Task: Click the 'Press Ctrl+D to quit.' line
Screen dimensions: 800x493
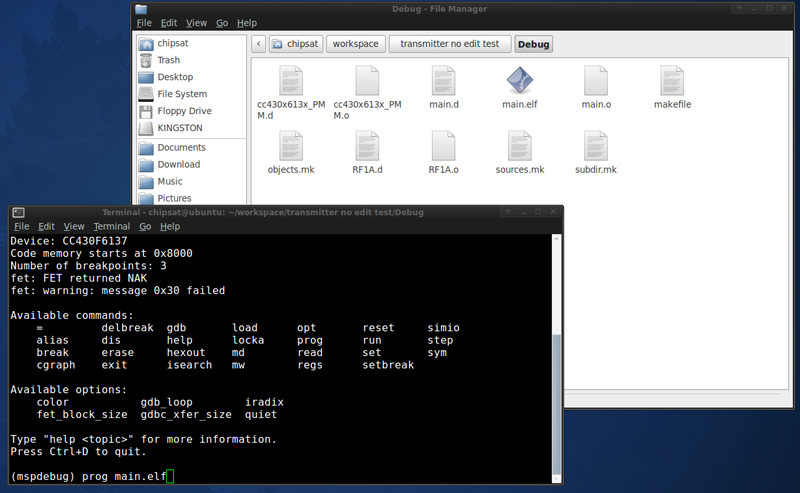Action: tap(79, 452)
